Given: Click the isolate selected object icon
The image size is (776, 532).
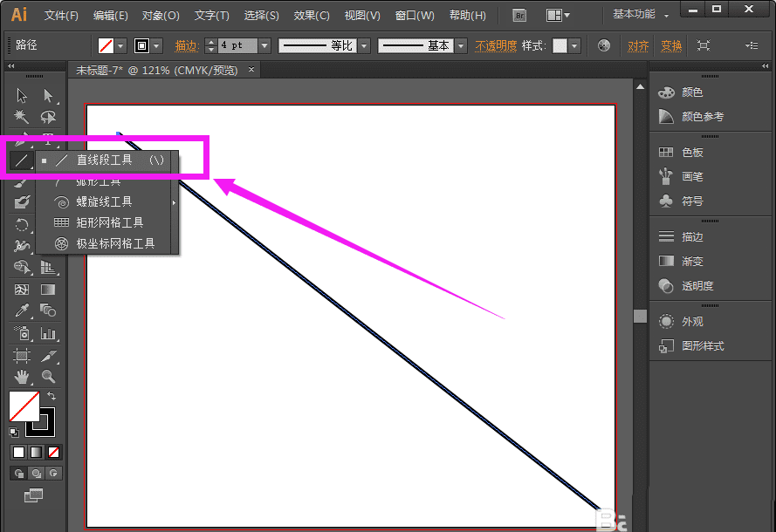Looking at the screenshot, I should (x=704, y=45).
